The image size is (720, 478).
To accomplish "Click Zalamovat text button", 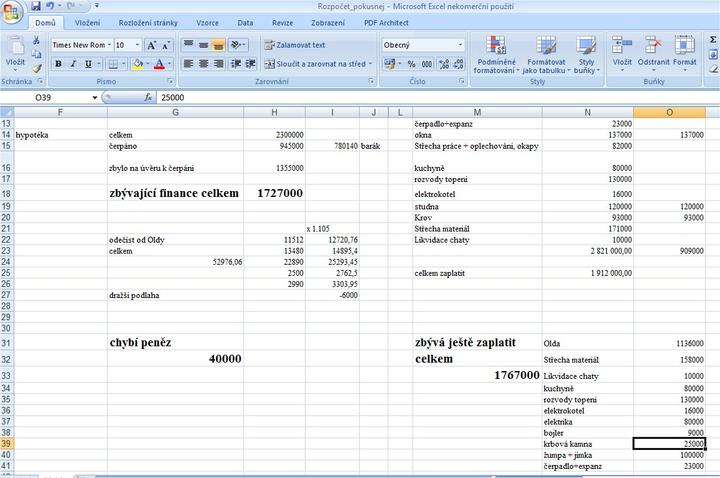I will click(x=294, y=45).
